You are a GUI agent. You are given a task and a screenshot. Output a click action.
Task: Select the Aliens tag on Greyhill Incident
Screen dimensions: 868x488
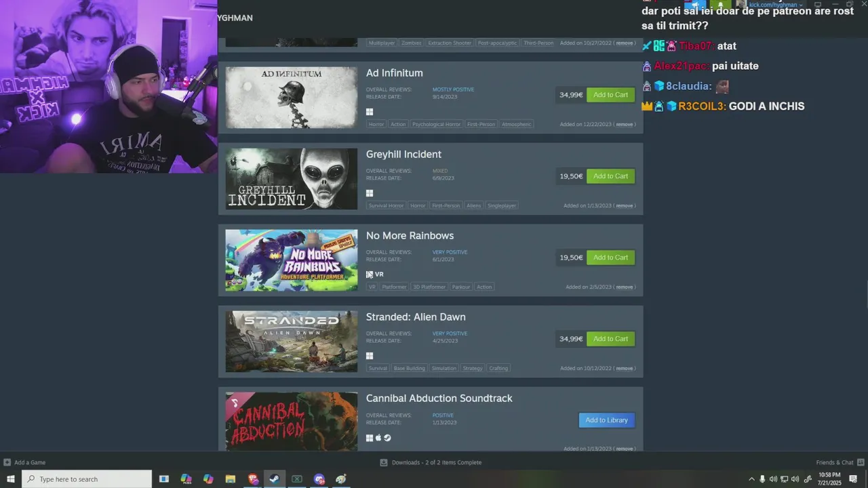pyautogui.click(x=473, y=205)
